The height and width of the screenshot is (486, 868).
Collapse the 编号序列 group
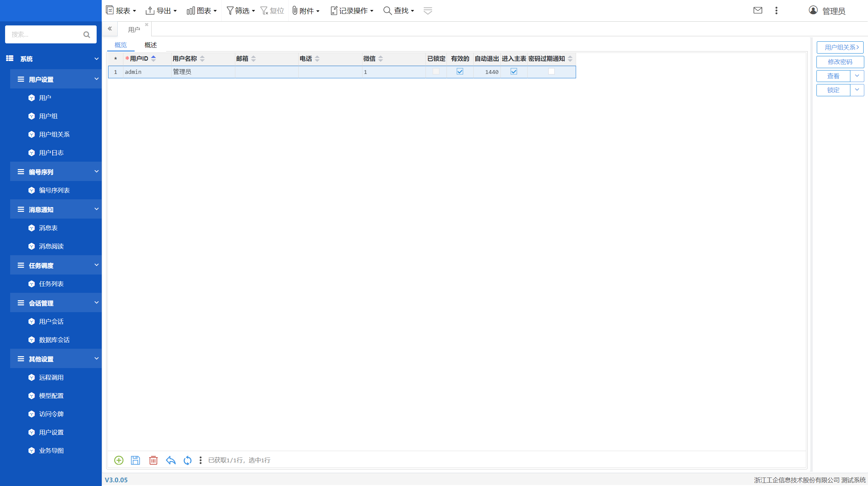coord(97,171)
